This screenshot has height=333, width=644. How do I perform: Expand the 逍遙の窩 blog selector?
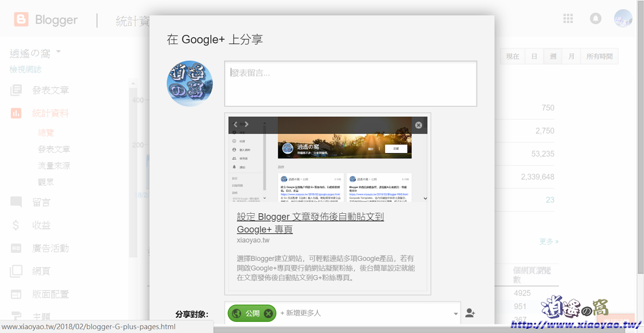(x=58, y=52)
